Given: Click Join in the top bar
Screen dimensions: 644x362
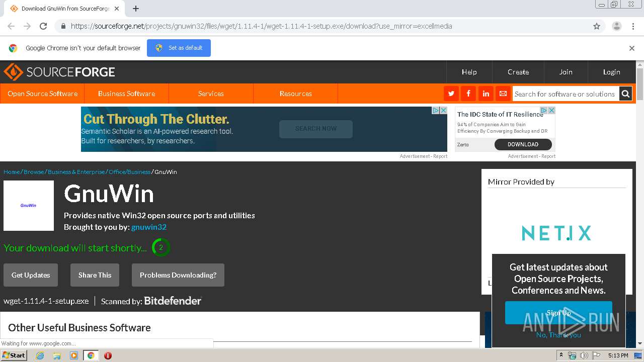Looking at the screenshot, I should [566, 72].
